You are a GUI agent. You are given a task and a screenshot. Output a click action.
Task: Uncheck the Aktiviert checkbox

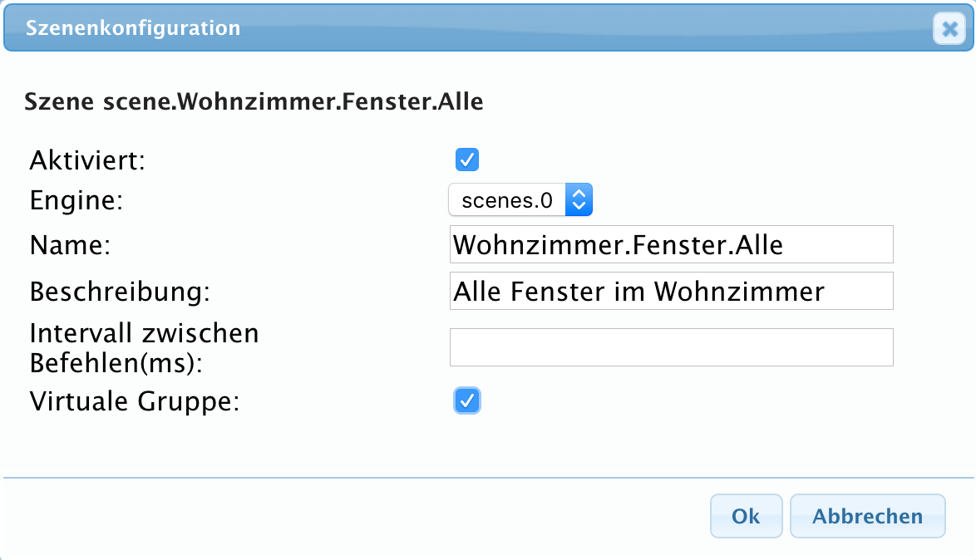click(x=467, y=159)
